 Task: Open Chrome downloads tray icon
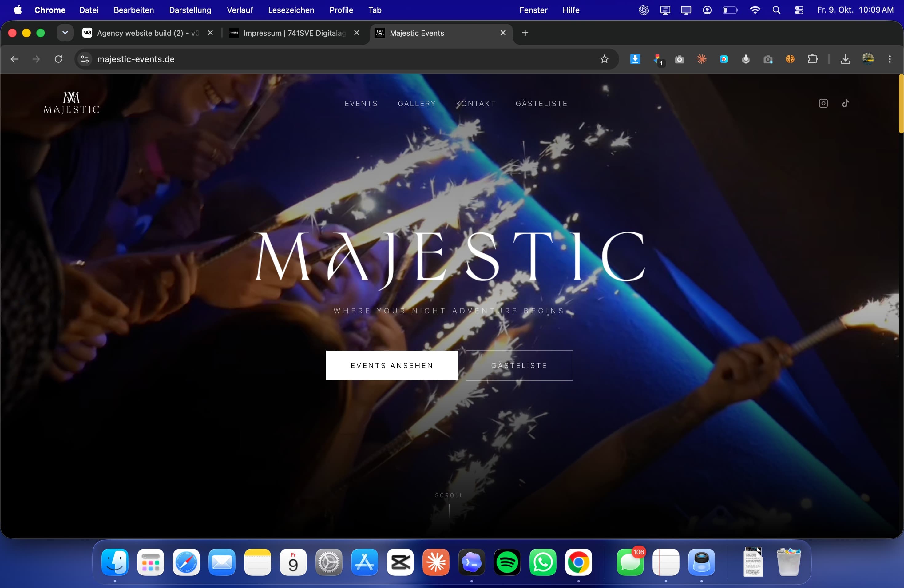coord(846,59)
